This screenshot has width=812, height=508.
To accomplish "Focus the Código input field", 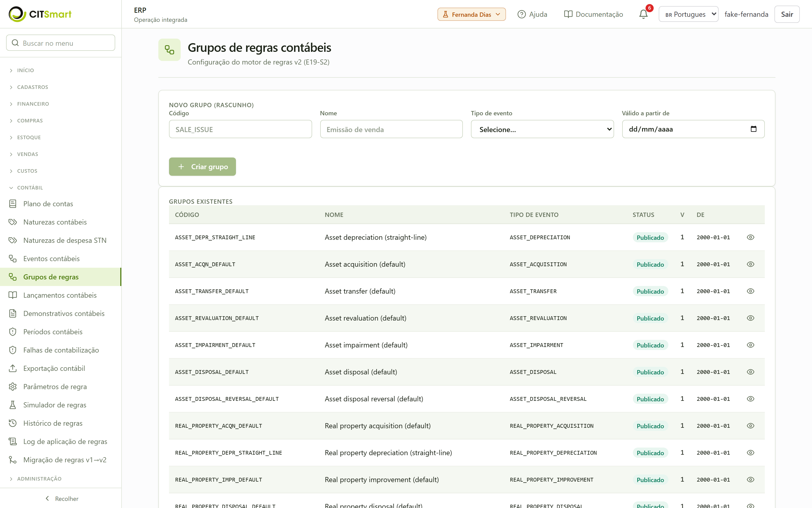I will pyautogui.click(x=240, y=129).
